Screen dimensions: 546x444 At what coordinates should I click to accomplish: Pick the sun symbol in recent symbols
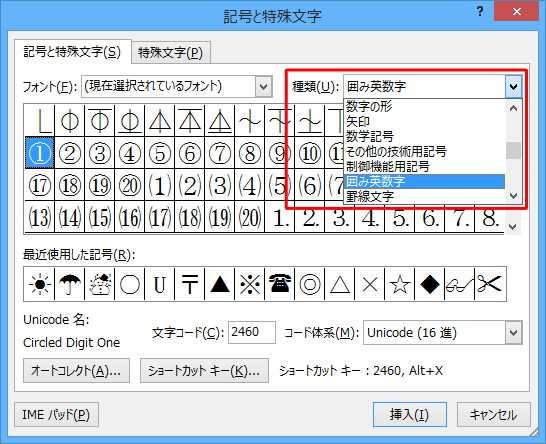click(39, 284)
